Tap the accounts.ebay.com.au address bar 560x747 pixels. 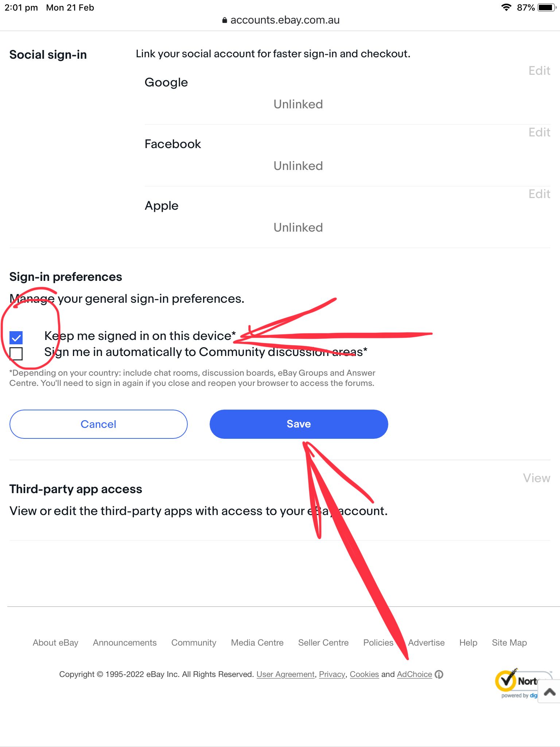click(284, 20)
